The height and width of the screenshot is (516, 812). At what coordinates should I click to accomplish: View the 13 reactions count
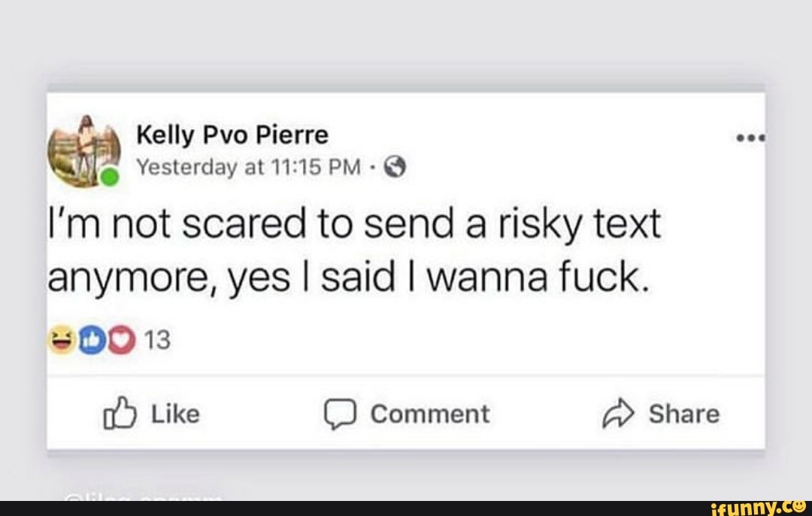159,342
